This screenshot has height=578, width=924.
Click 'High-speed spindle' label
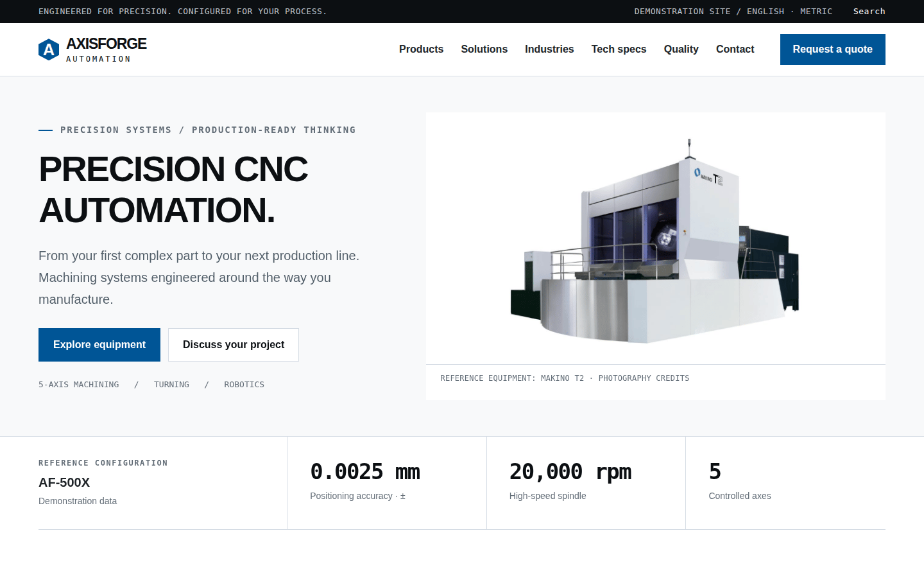click(x=547, y=496)
